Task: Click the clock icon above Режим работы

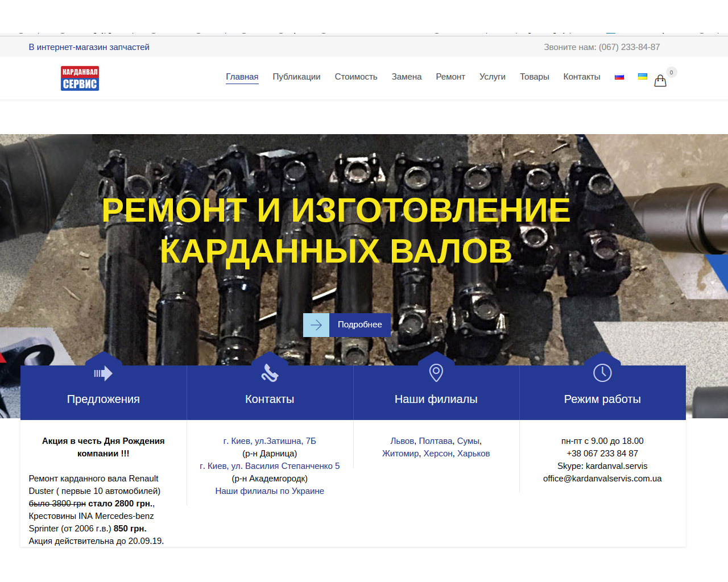Action: pyautogui.click(x=602, y=373)
